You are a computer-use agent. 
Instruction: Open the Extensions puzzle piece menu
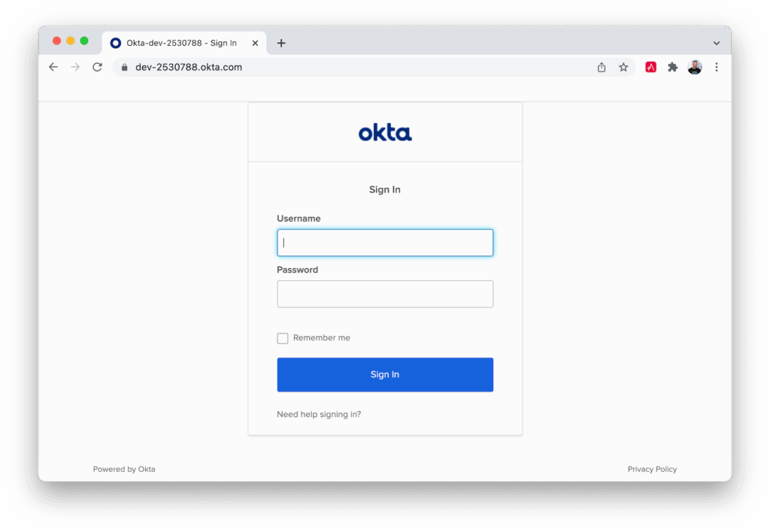point(672,67)
